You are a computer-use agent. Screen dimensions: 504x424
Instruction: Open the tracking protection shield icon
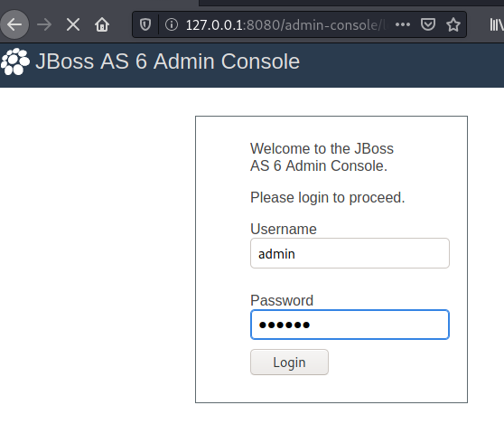tap(145, 24)
